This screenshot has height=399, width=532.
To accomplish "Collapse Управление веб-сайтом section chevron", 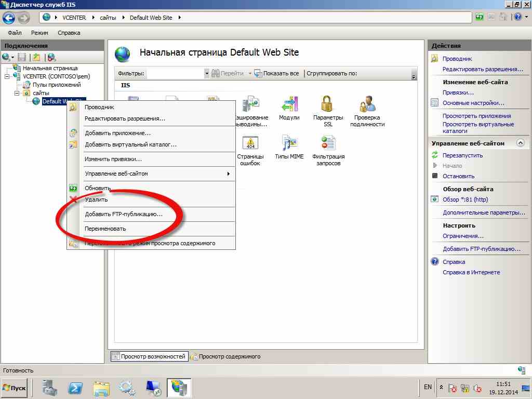I will click(520, 143).
